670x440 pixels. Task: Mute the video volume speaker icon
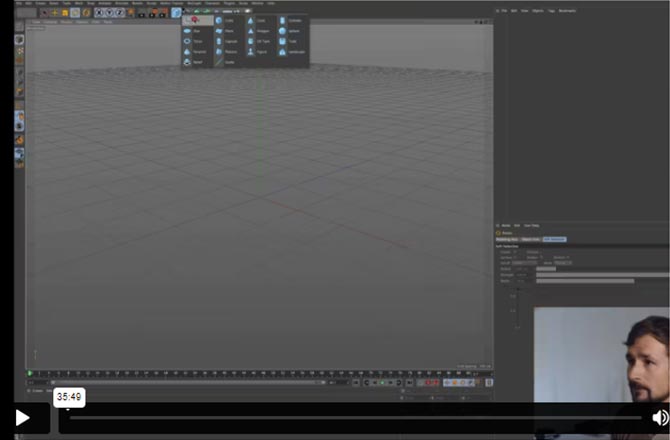tap(660, 417)
